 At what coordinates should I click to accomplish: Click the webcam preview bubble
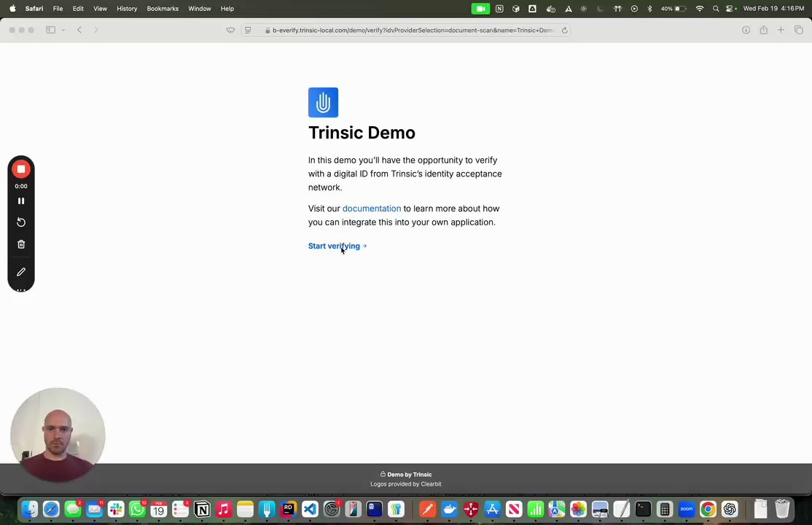point(58,435)
